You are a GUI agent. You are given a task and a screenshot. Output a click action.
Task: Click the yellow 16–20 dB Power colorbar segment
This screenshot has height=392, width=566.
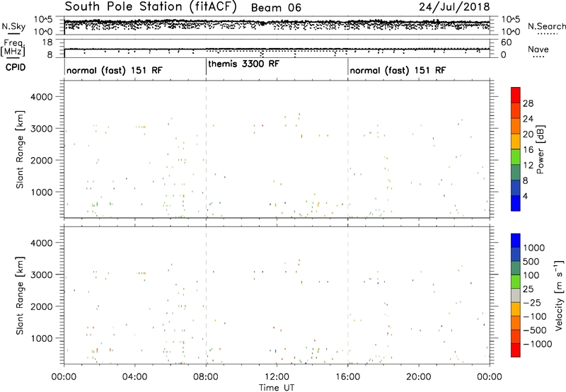tap(516, 142)
